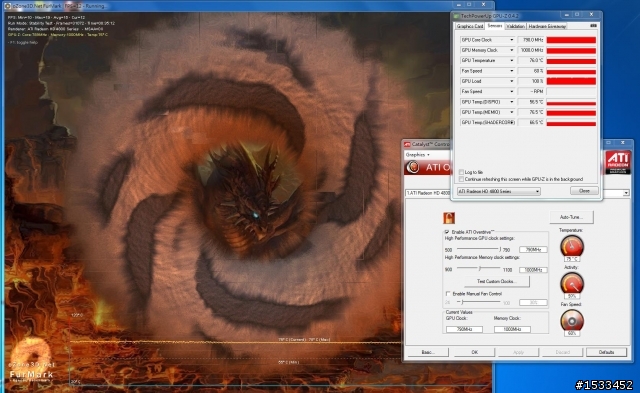Switch to the Graphics Card tab
640x393 pixels.
(x=469, y=26)
